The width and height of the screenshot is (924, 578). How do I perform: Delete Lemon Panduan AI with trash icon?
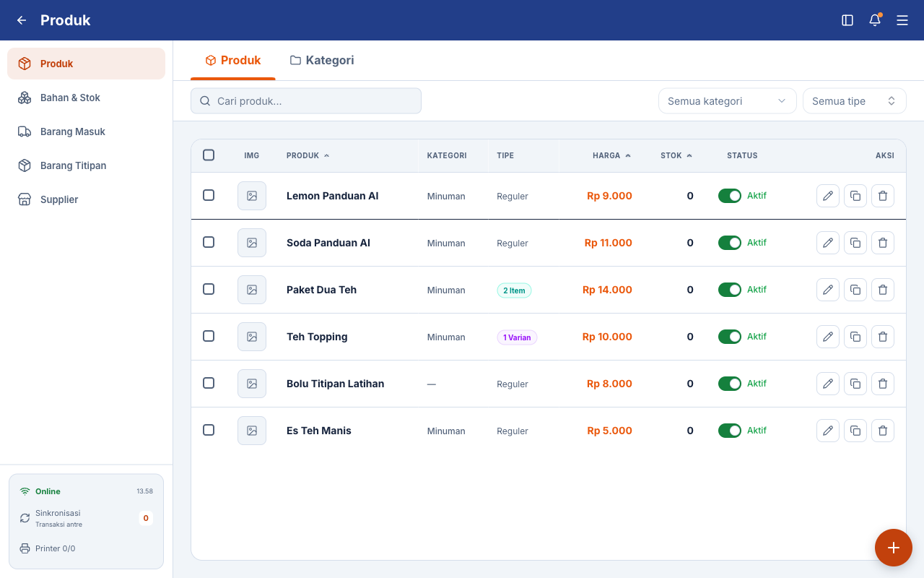[883, 196]
